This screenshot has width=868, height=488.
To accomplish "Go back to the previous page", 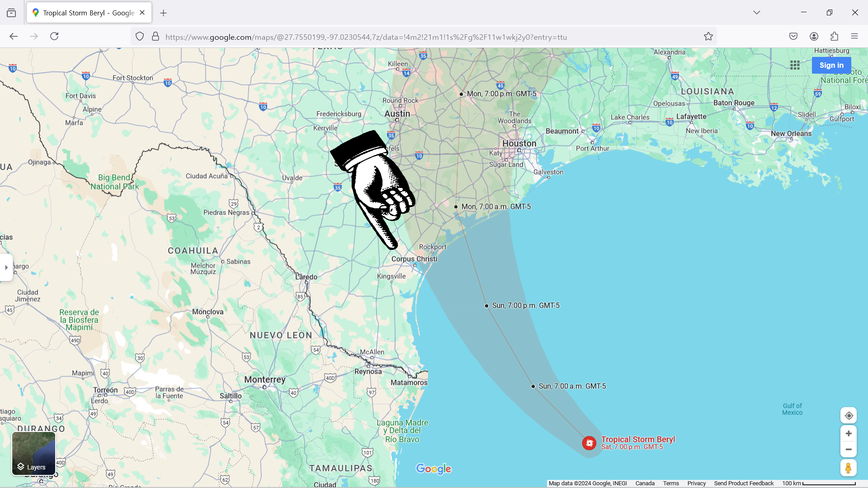I will point(14,36).
